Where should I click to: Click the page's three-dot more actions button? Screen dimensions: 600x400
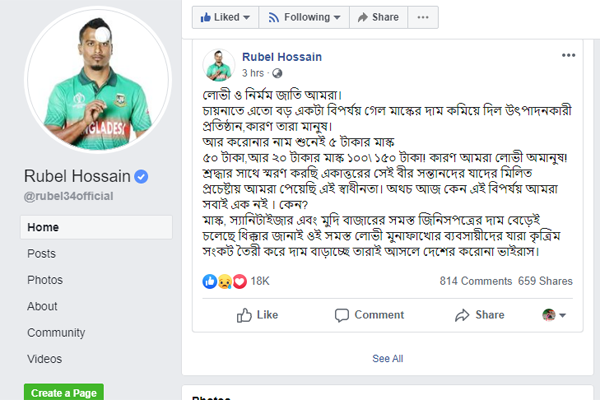(x=424, y=18)
